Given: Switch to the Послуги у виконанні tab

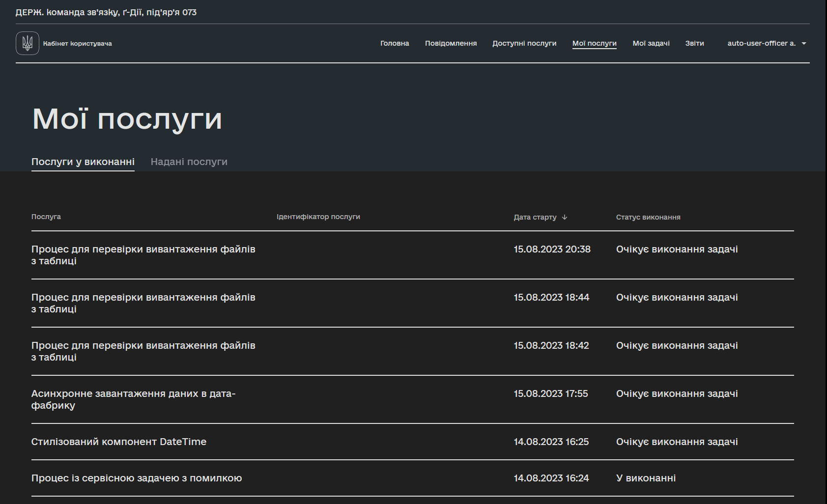Looking at the screenshot, I should click(x=83, y=162).
